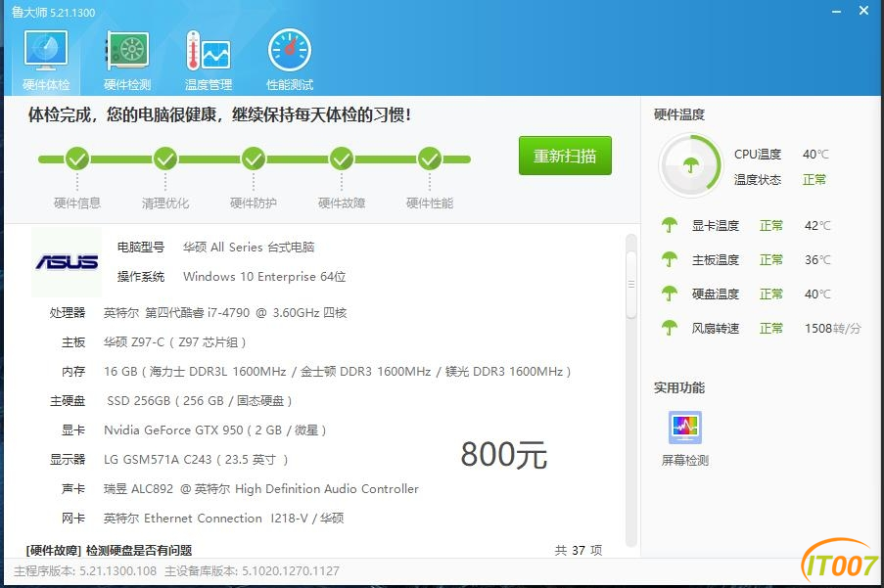Minimize the 鲁大师 window
Image resolution: width=884 pixels, height=588 pixels.
837,12
